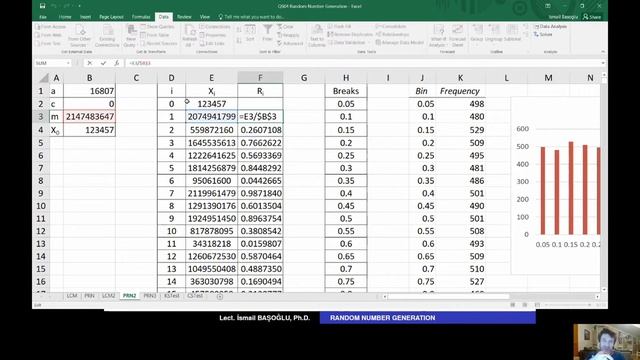
Task: Click the Data Analysis button
Action: coord(550,27)
